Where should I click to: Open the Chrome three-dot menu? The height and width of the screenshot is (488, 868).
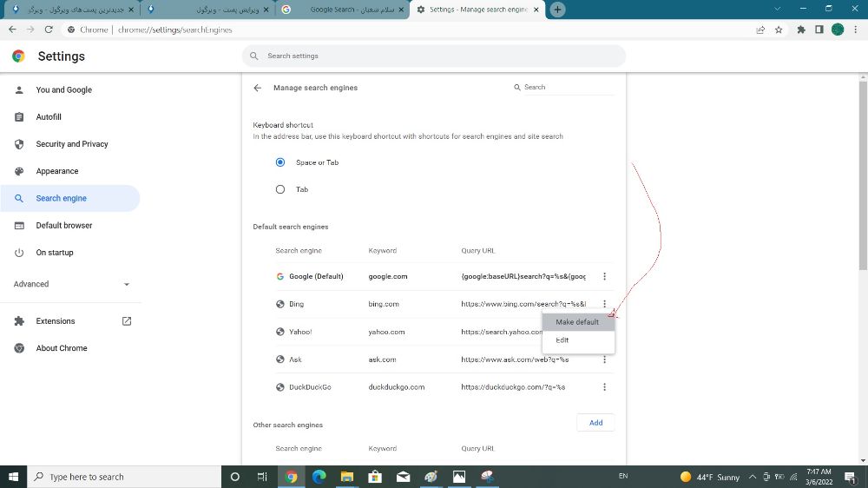tap(855, 30)
